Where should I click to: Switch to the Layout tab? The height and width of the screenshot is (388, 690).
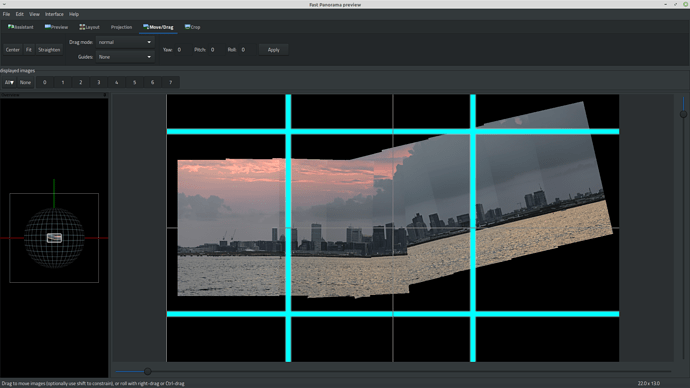(x=89, y=27)
